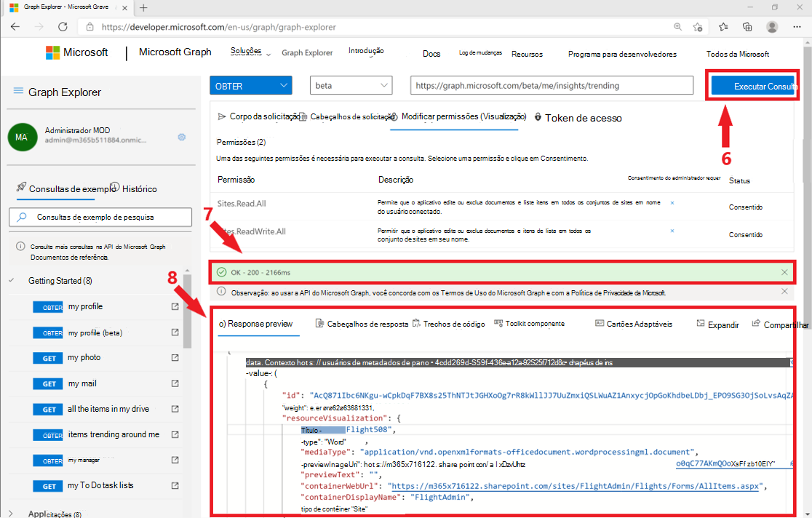The height and width of the screenshot is (518, 812).
Task: Click the request URL input field
Action: [x=552, y=85]
